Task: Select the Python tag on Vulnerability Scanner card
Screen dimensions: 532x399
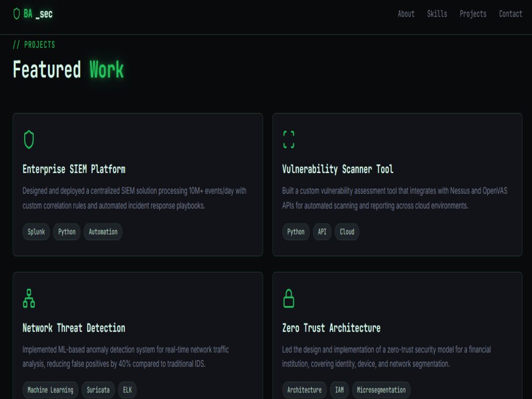Action: (296, 232)
